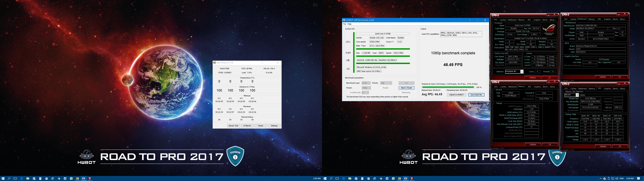This screenshot has width=644, height=181.
Task: Toggle the Pmode checkbox
Action: [x=381, y=88]
